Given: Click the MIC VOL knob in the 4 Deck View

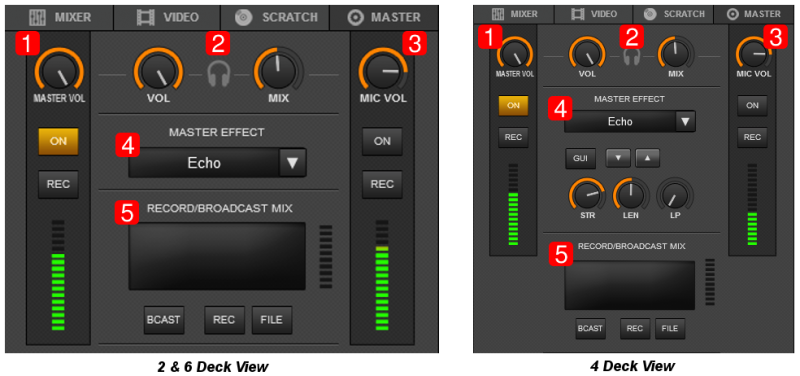Looking at the screenshot, I should 753,54.
